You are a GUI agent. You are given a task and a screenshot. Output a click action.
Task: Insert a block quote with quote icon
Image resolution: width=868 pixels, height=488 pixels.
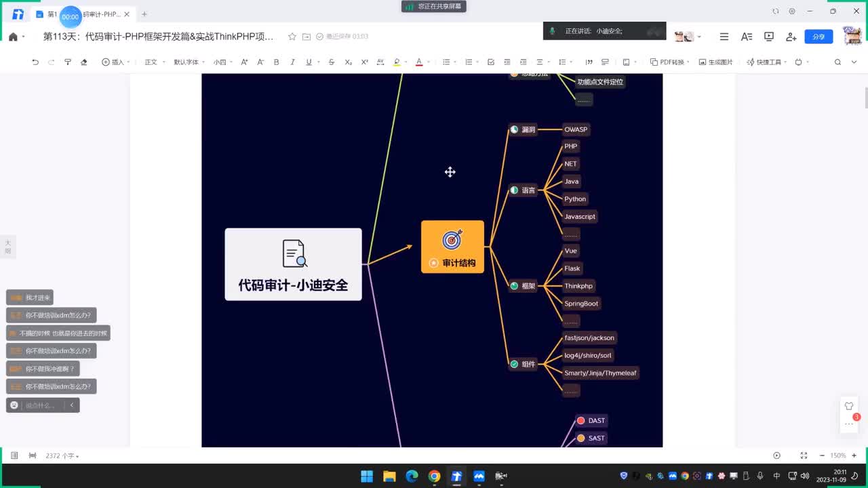[x=589, y=62]
